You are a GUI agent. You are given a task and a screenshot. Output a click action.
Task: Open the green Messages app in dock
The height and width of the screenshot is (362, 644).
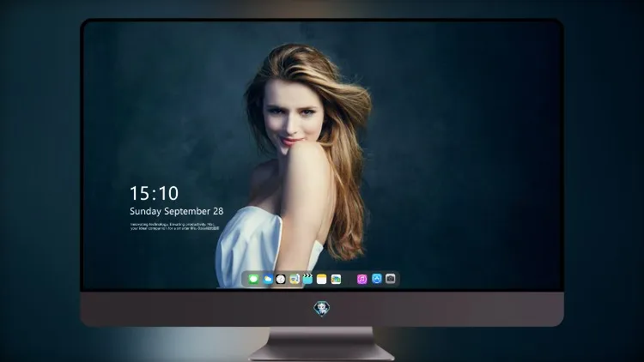253,279
